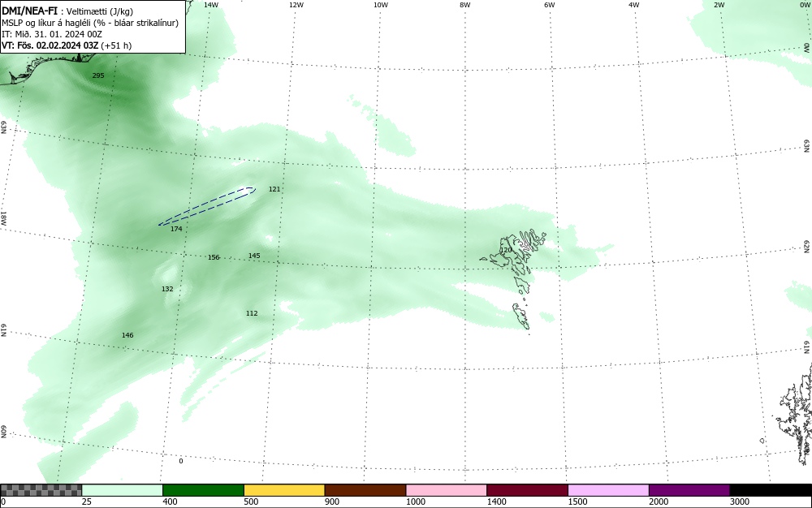The height and width of the screenshot is (508, 812).
Task: Click the value label 121
Action: 274,189
